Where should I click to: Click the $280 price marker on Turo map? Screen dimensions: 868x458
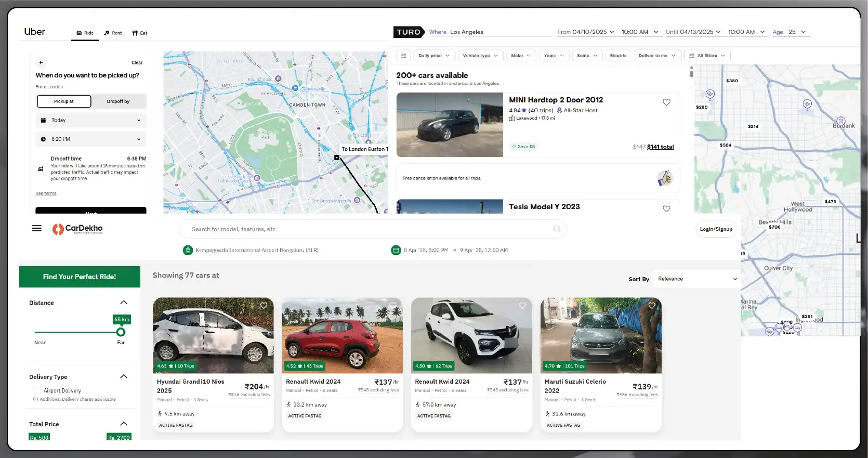pyautogui.click(x=702, y=107)
